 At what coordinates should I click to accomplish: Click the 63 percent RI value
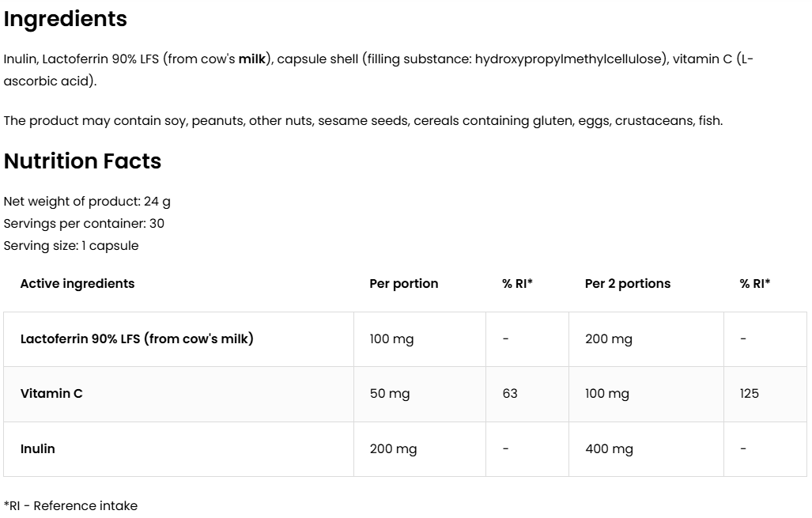[x=510, y=394]
